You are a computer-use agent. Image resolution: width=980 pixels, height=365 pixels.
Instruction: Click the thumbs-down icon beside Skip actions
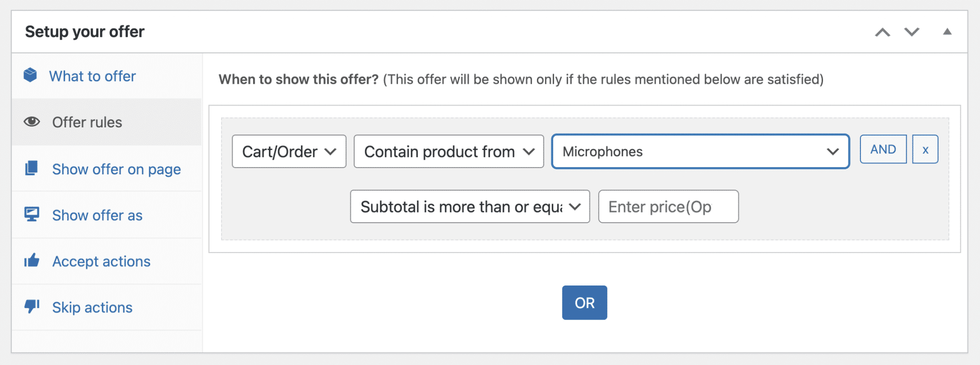[30, 307]
